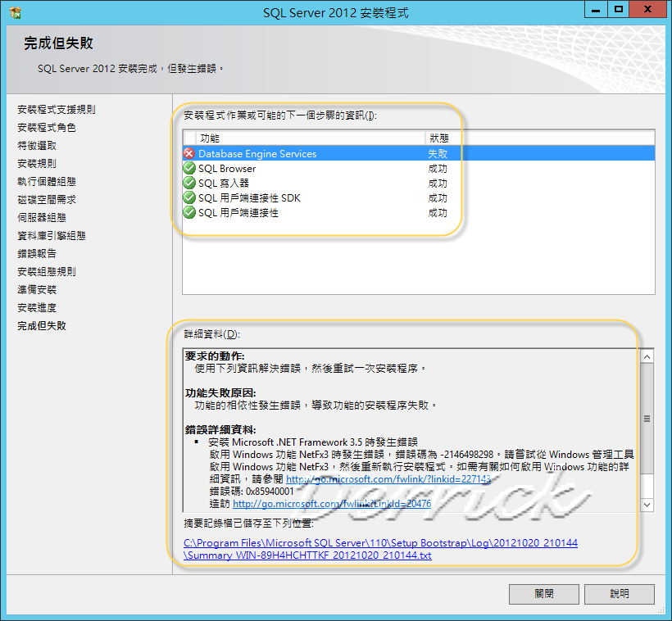Image resolution: width=672 pixels, height=621 pixels.
Task: Click the 關閉 button
Action: coord(543,594)
